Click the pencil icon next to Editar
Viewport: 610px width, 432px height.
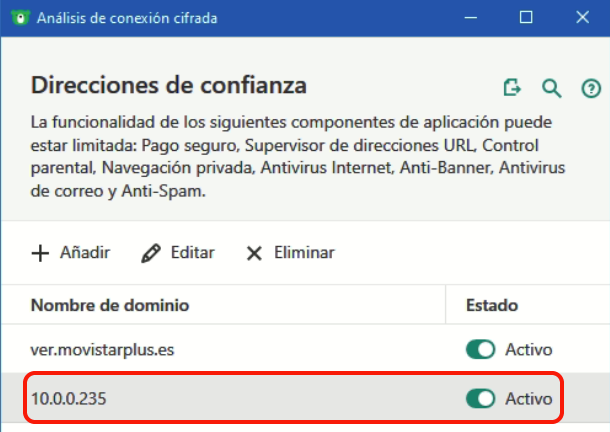[151, 253]
